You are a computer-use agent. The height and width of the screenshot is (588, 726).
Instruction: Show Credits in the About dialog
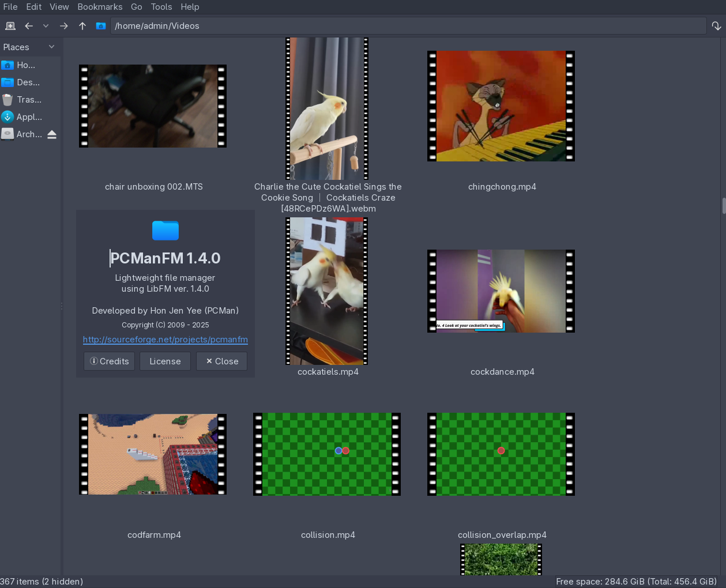[110, 361]
